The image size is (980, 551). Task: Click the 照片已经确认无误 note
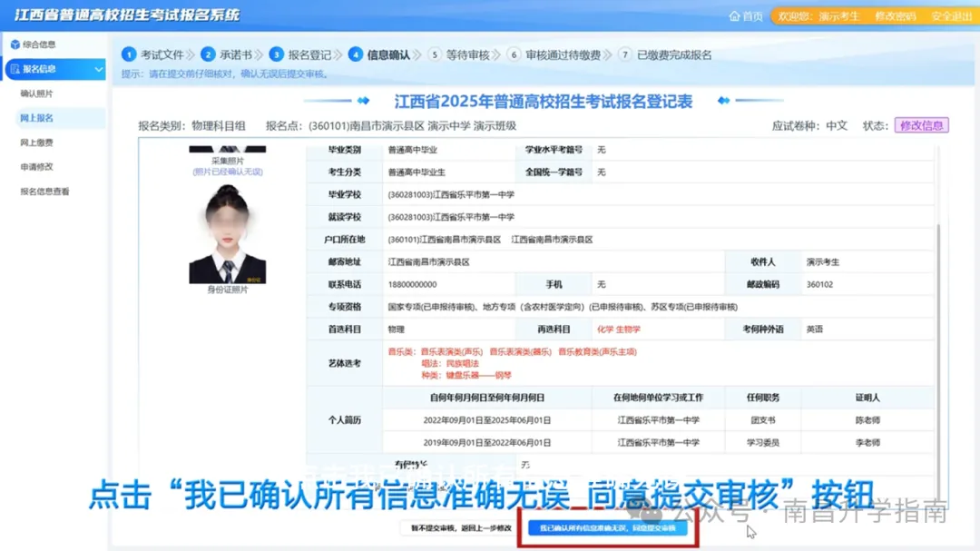tap(228, 172)
